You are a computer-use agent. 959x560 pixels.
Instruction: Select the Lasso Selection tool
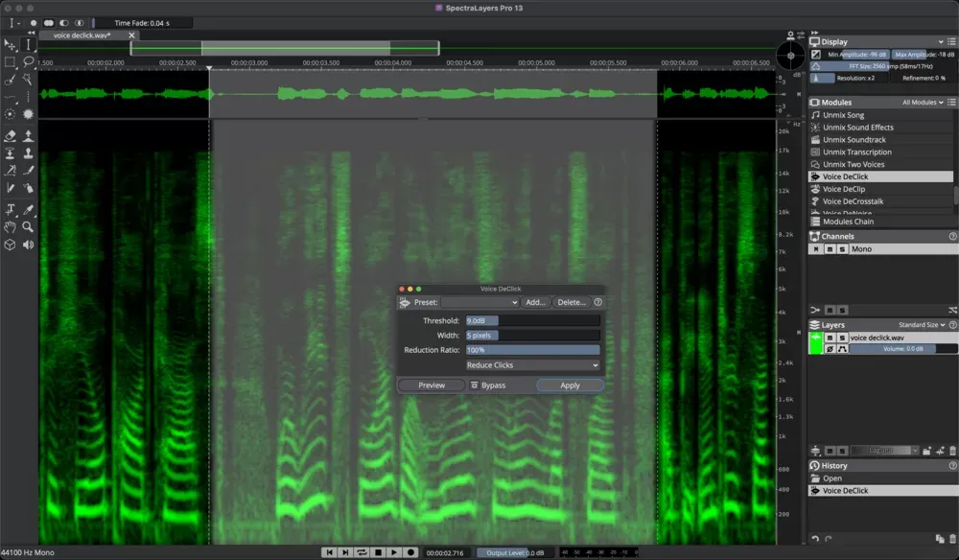click(28, 62)
